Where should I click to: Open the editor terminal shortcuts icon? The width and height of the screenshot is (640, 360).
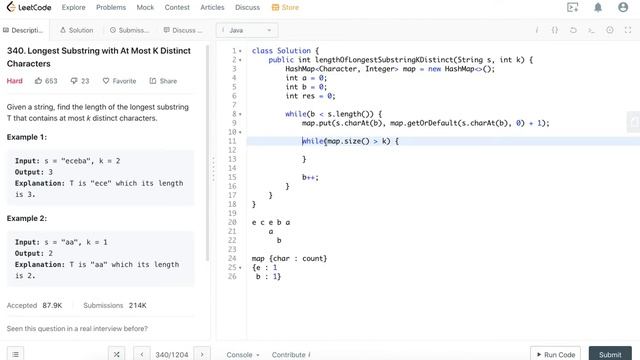click(591, 30)
